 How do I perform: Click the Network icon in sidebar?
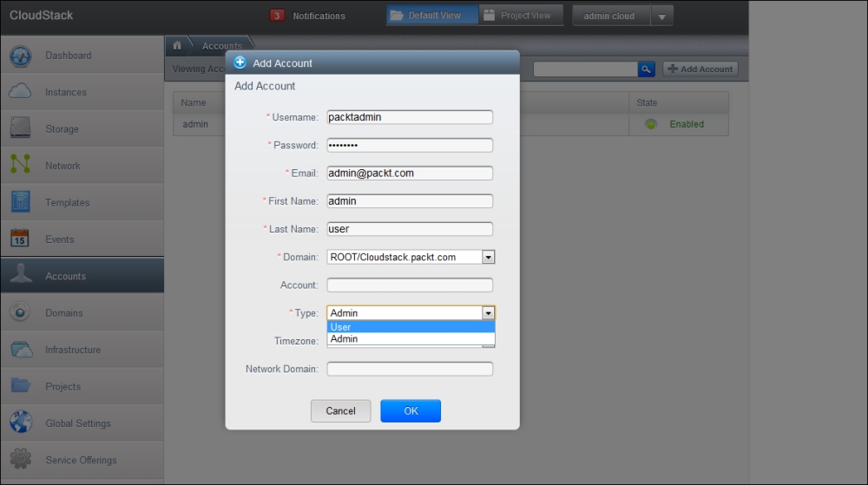click(x=21, y=165)
